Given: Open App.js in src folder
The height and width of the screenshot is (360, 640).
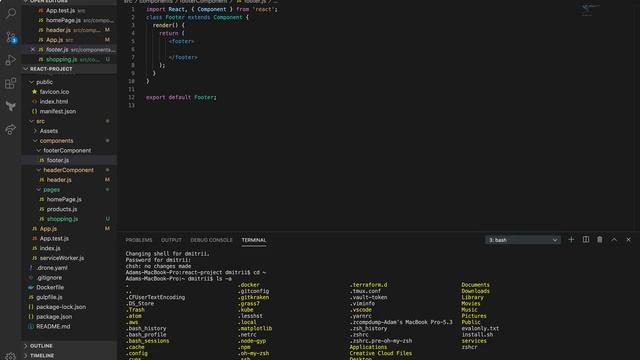Looking at the screenshot, I should point(69,229).
